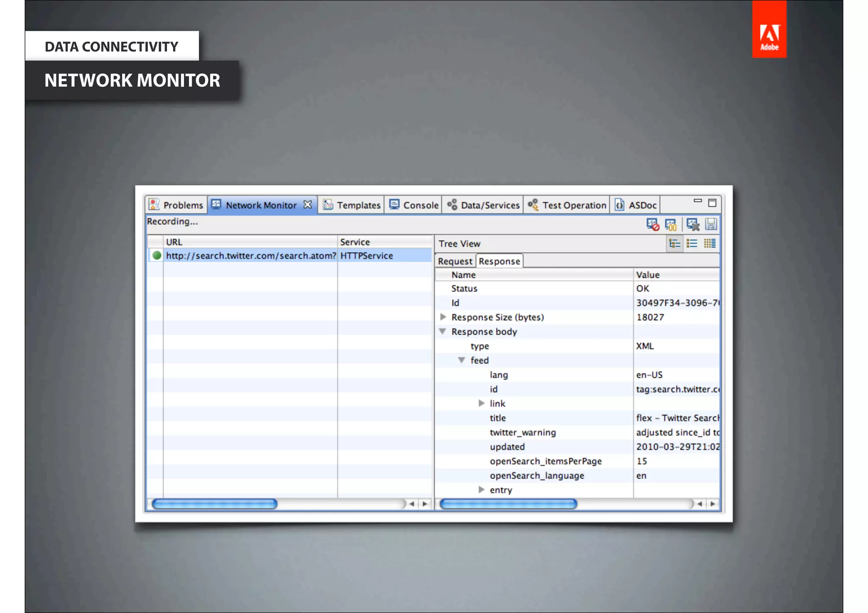
Task: Click the response tree horizontal scrollbar
Action: [508, 504]
